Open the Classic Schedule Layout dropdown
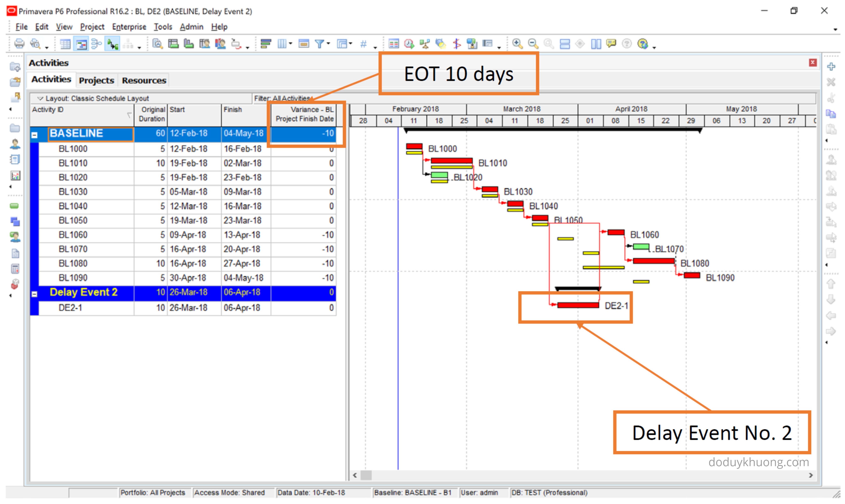 pyautogui.click(x=40, y=99)
